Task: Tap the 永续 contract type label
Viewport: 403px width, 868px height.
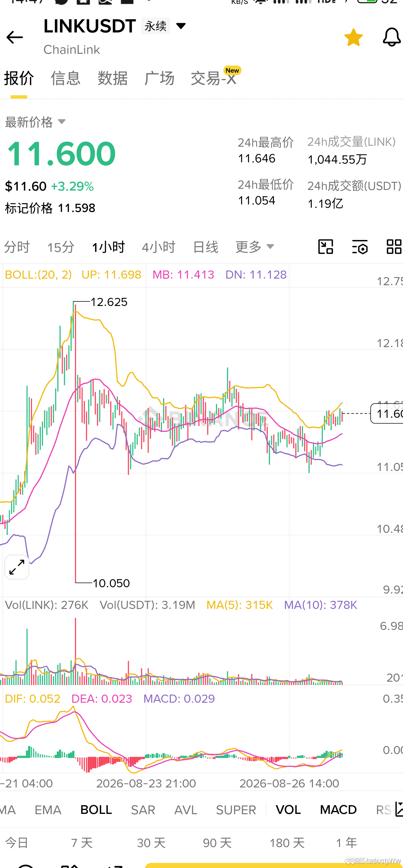Action: click(x=155, y=26)
